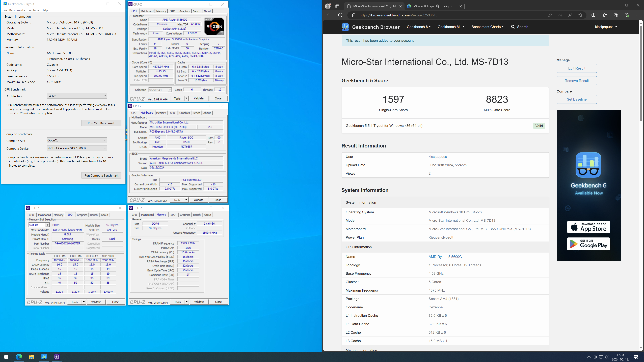Click the Geekbench 6 ad app icon
Image resolution: width=644 pixels, height=362 pixels.
[588, 165]
